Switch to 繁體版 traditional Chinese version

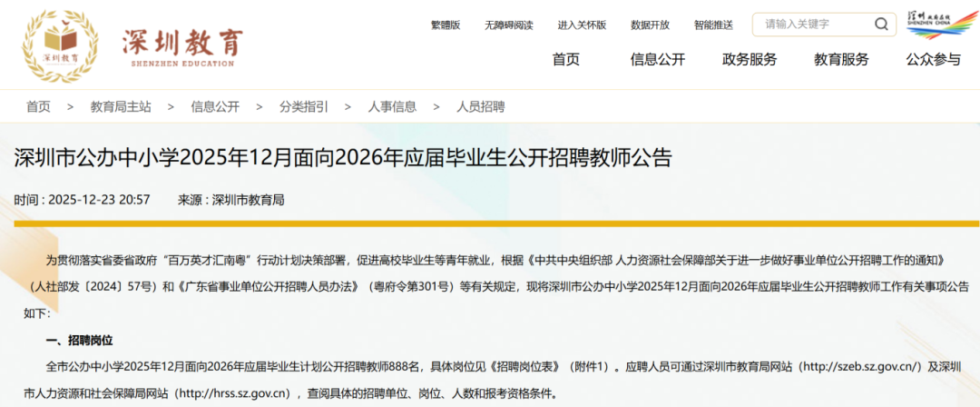point(446,25)
